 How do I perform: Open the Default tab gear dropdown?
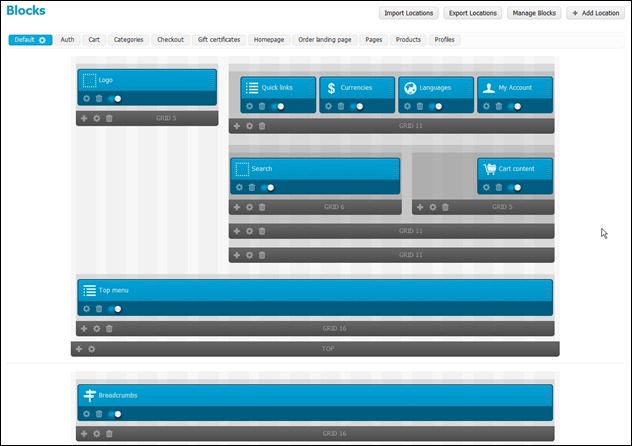point(43,40)
